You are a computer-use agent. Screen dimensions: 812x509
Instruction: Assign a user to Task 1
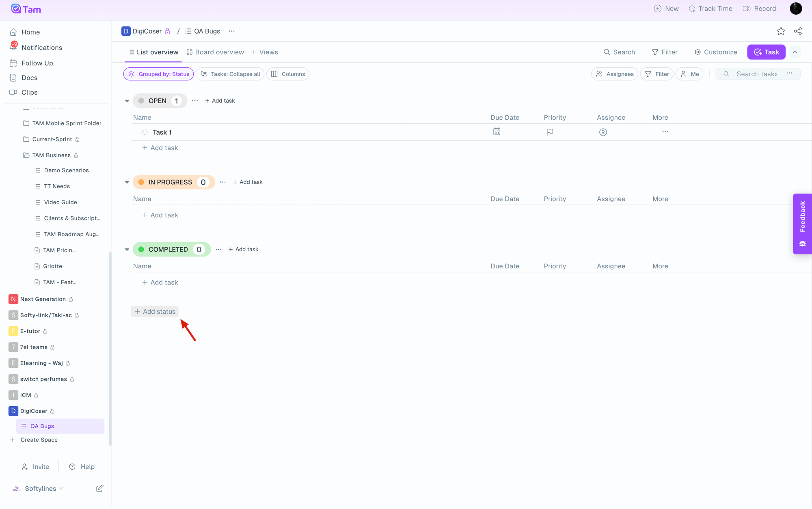point(603,132)
